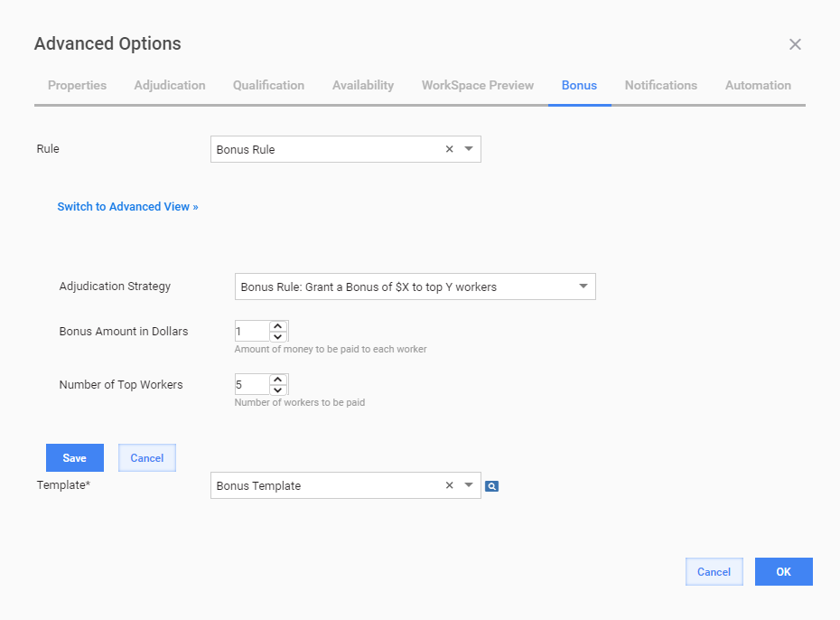Close the Advanced Options dialog
The height and width of the screenshot is (620, 840).
click(x=795, y=44)
